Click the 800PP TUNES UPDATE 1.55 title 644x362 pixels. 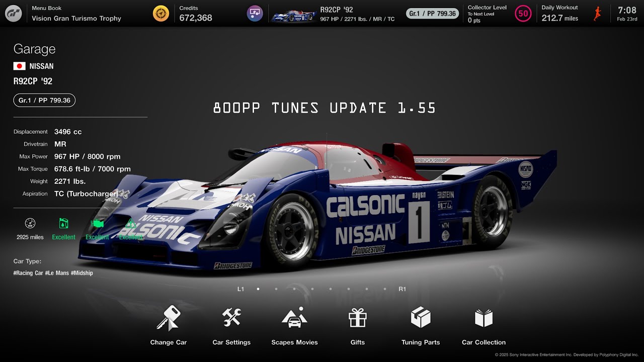tap(325, 108)
